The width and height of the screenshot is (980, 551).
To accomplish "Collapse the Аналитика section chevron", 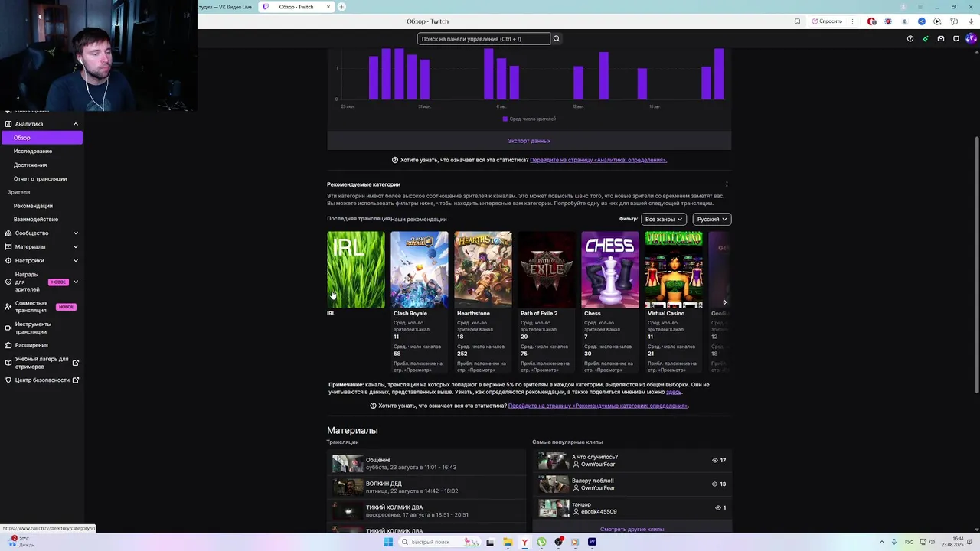I will [x=75, y=124].
